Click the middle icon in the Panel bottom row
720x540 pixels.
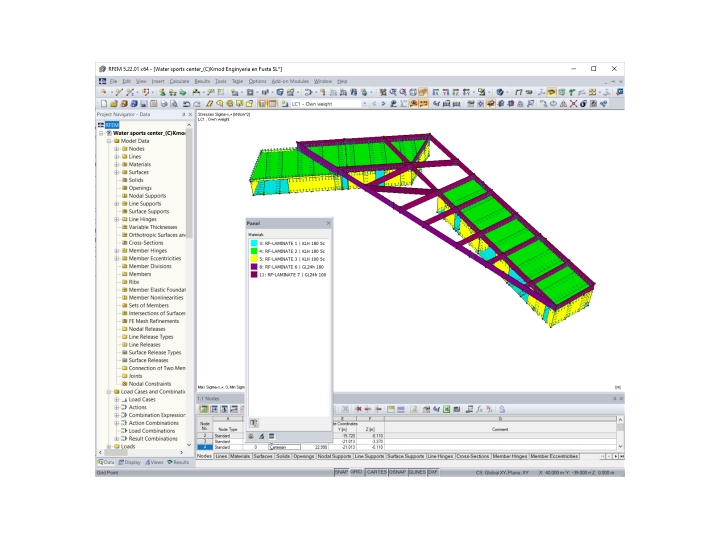click(x=261, y=436)
